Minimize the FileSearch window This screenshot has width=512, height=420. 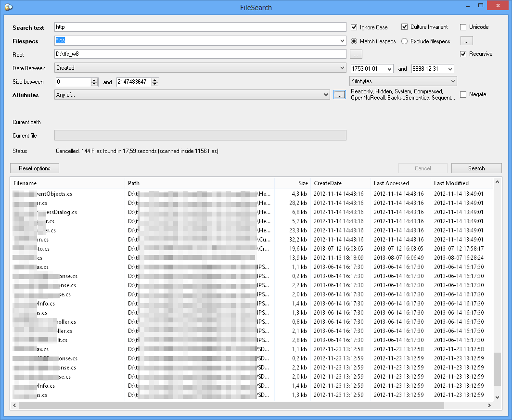click(x=468, y=6)
